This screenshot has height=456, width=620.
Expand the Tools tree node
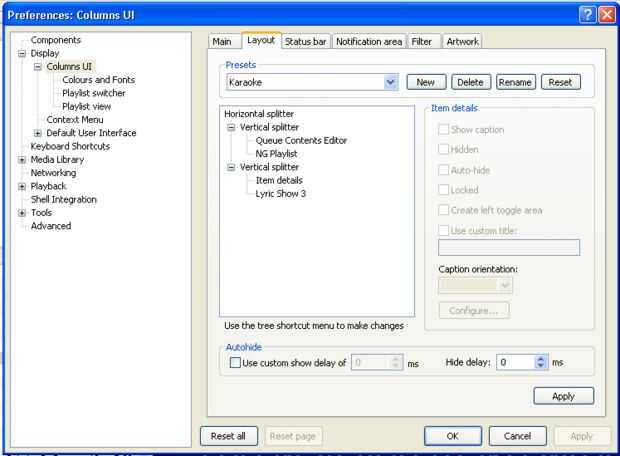coord(22,213)
